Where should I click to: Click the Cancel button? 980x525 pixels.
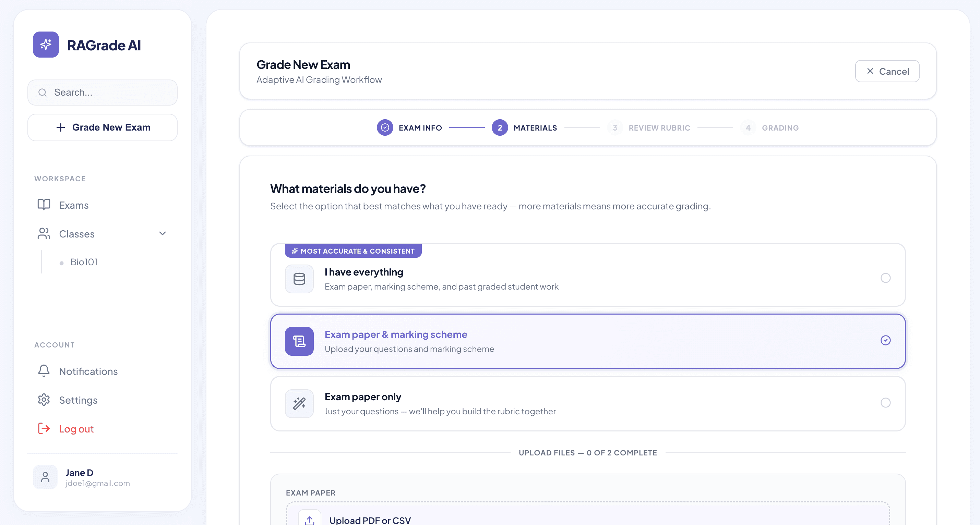point(887,71)
